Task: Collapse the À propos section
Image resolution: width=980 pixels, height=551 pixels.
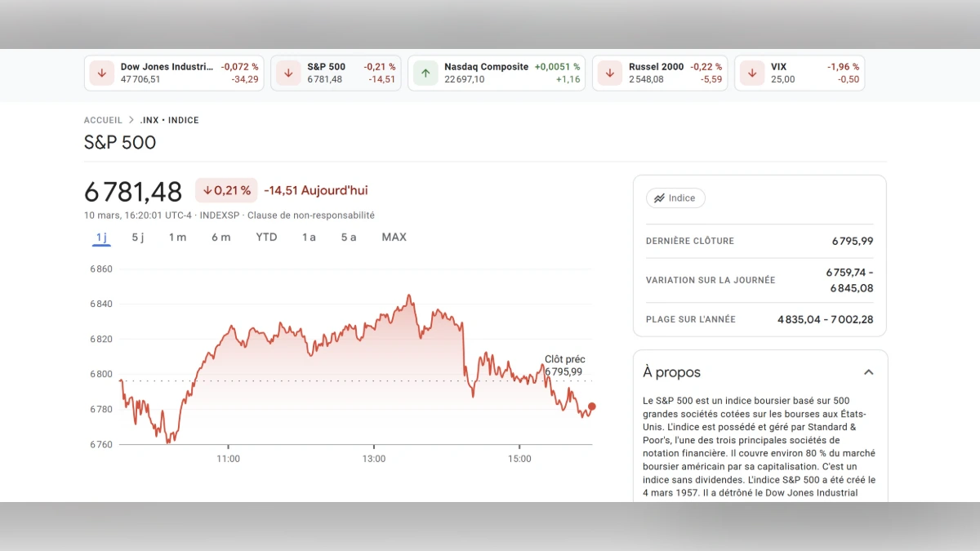Action: coord(868,371)
